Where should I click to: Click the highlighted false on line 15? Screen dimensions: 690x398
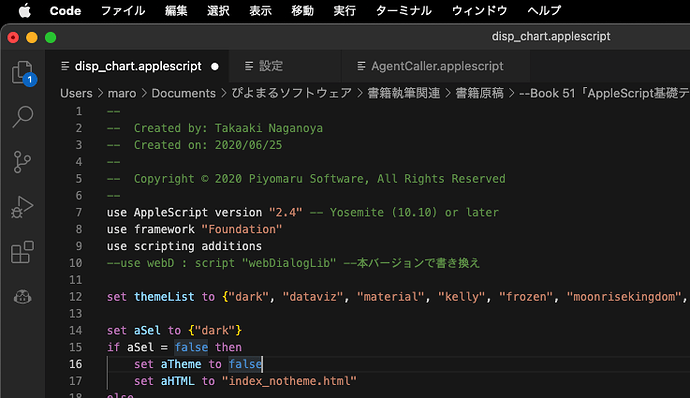[x=191, y=347]
